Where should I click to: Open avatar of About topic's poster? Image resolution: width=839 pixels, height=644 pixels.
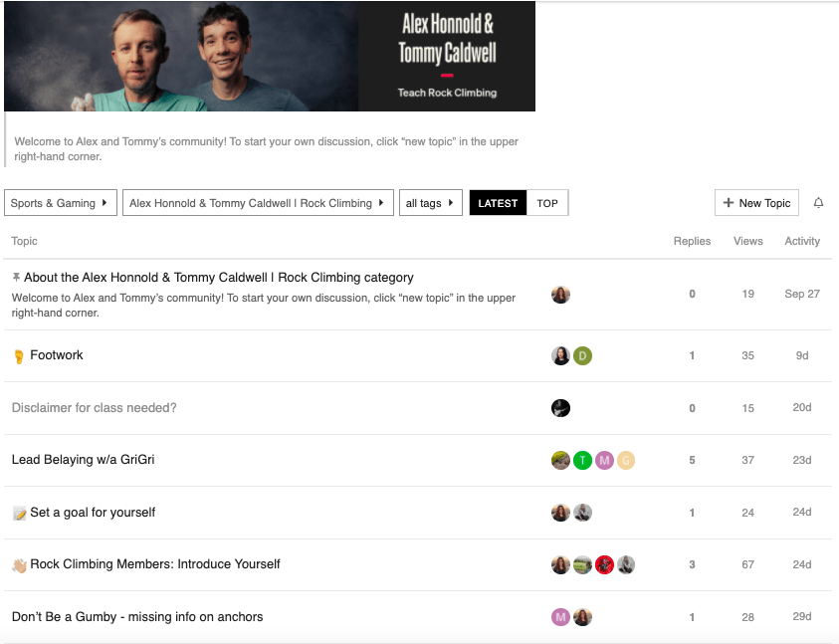click(x=560, y=295)
